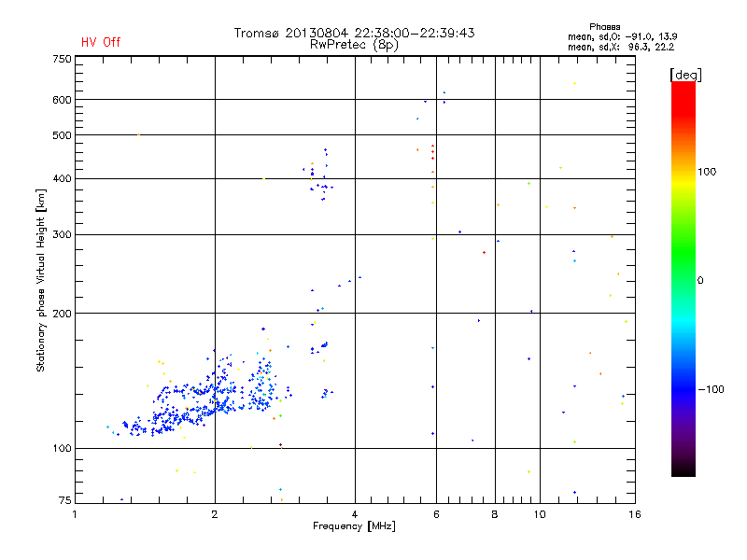Screen dimensions: 747x560
Task: Click the "RwPretec (8p)" subtitle text
Action: click(x=354, y=45)
